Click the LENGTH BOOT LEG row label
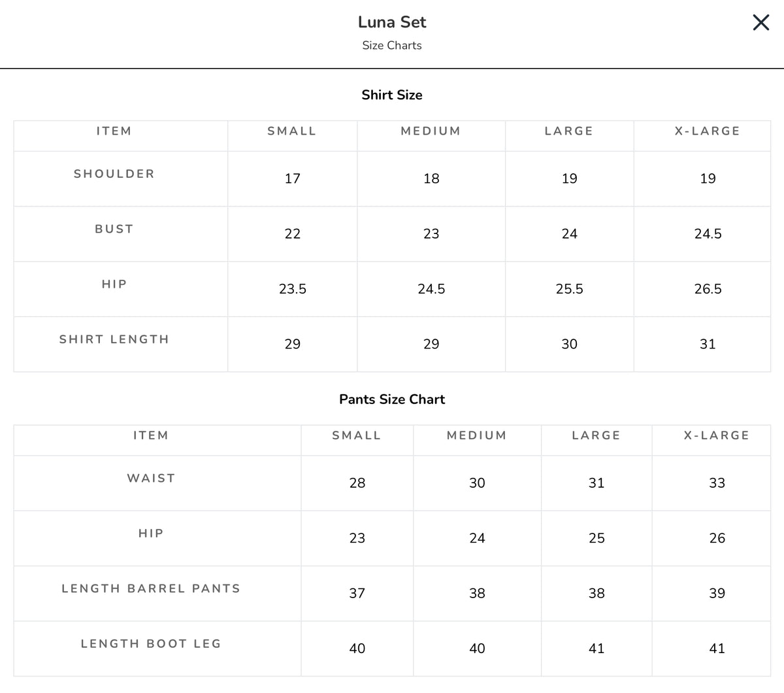 pyautogui.click(x=151, y=644)
